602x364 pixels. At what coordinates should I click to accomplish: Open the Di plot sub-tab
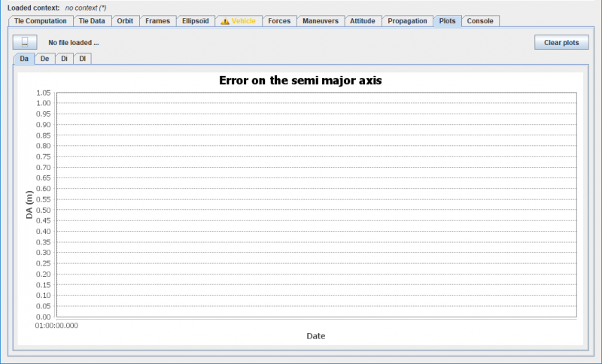click(x=64, y=58)
